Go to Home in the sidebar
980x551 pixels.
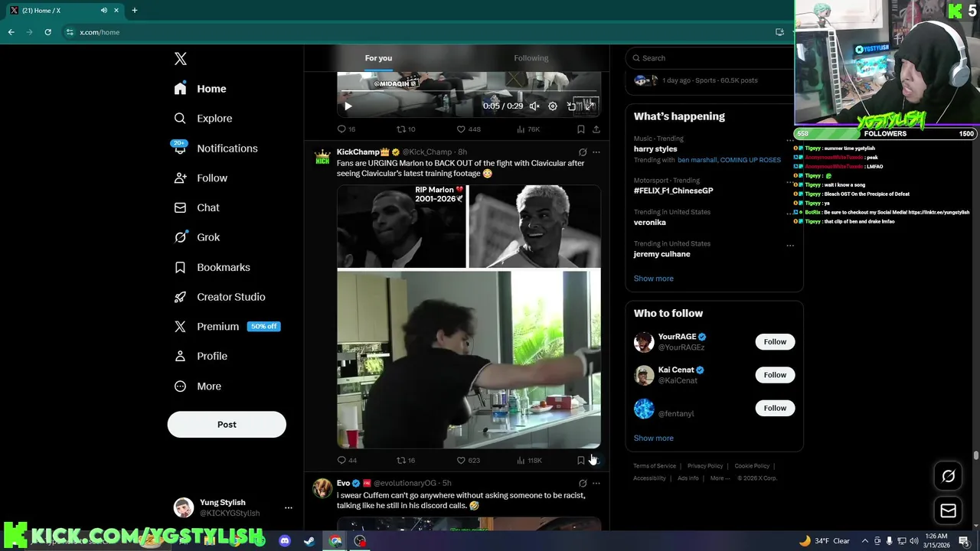pyautogui.click(x=200, y=89)
